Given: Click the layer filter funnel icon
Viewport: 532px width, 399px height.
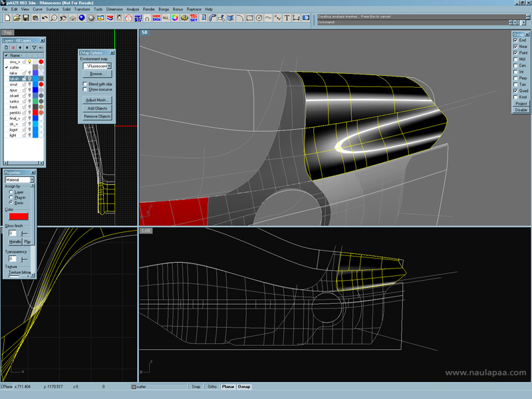Looking at the screenshot, I should tap(34, 48).
